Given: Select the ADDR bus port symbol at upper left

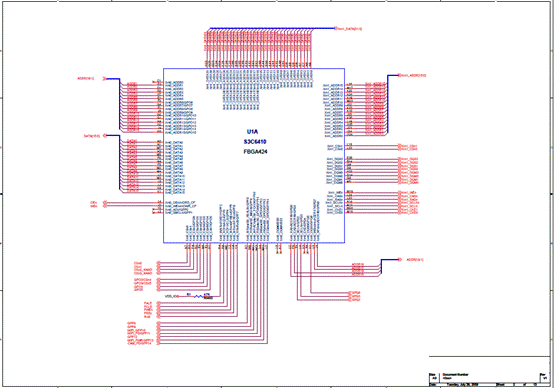Looking at the screenshot, I should pos(105,78).
